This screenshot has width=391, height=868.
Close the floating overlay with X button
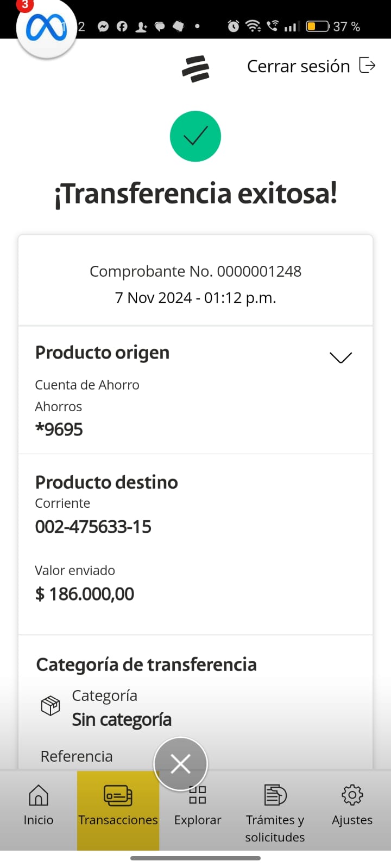[x=180, y=764]
